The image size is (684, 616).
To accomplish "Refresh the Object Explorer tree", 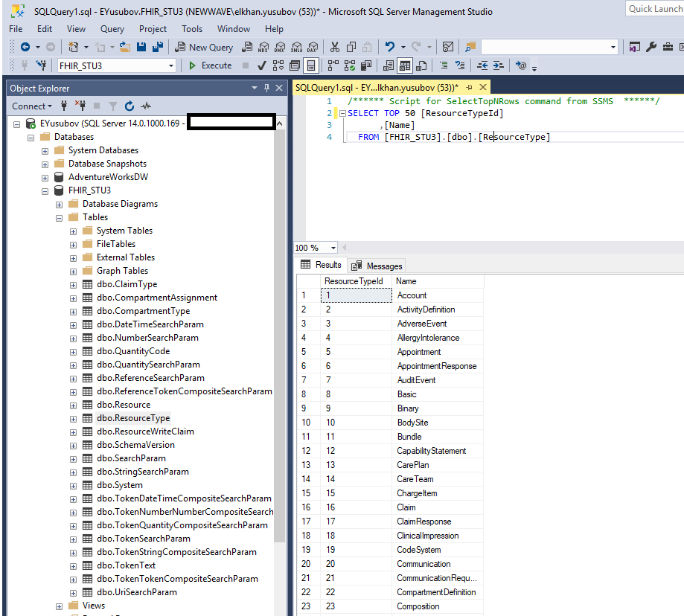I will pyautogui.click(x=130, y=106).
